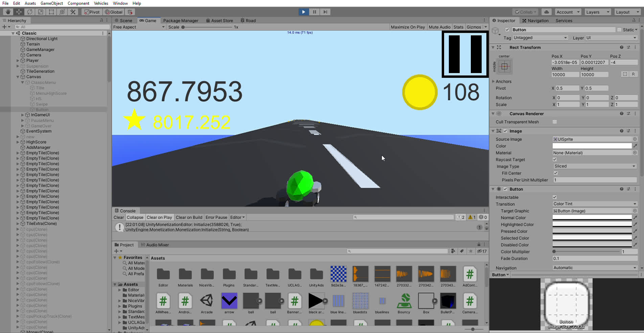
Task: Select the Hand tool in toolbar
Action: pos(8,12)
